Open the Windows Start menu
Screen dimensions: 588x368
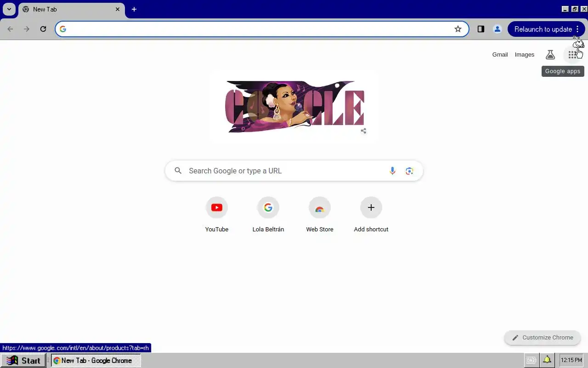point(23,361)
